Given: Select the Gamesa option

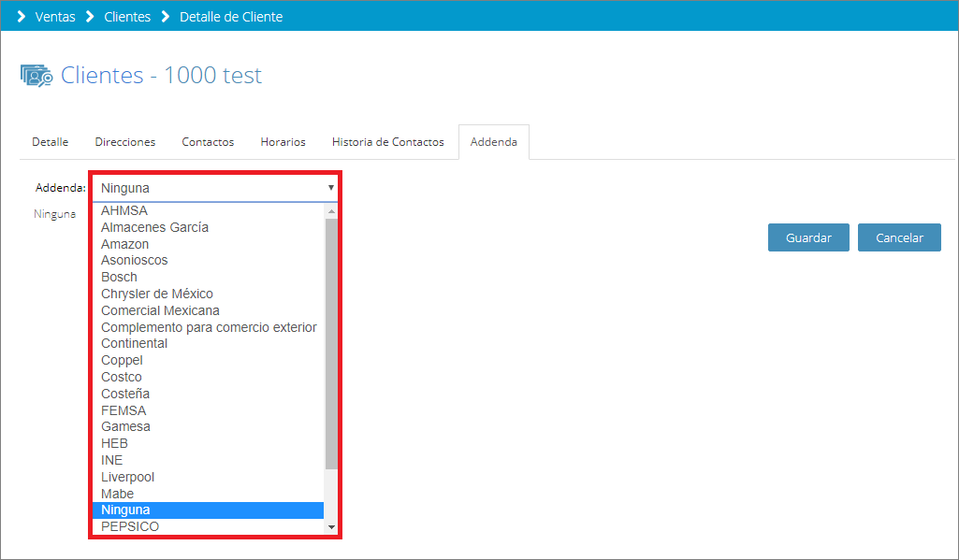Looking at the screenshot, I should click(208, 426).
